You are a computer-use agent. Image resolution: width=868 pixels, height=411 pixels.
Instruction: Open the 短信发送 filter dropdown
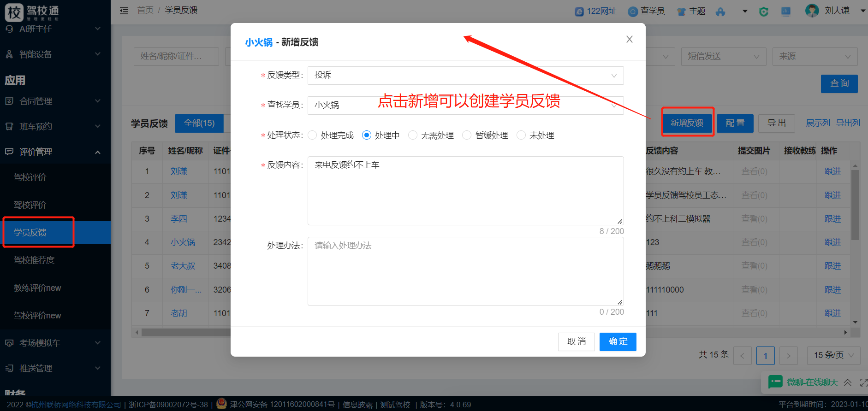724,56
